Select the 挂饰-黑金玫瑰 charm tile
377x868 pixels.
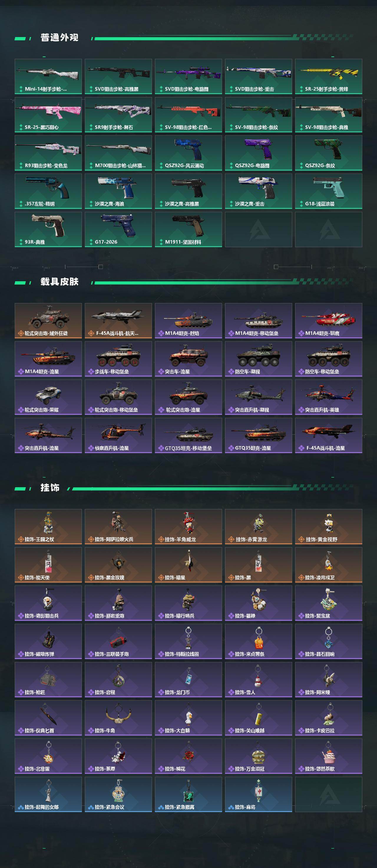click(118, 565)
